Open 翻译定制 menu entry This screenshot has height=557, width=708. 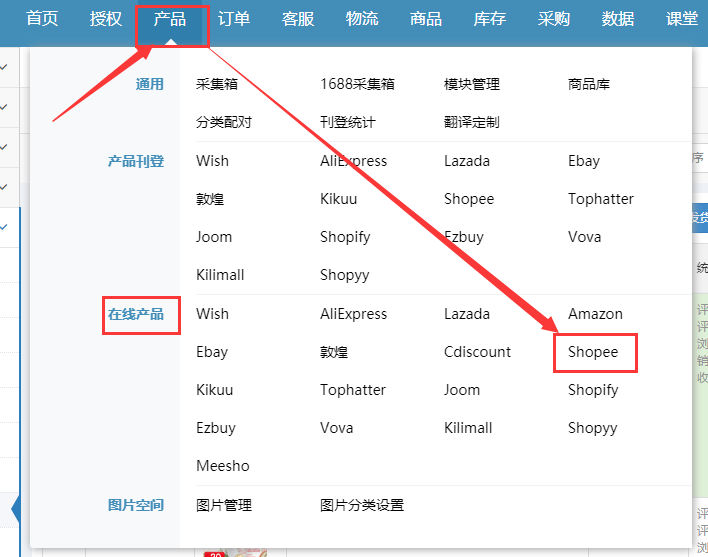pyautogui.click(x=472, y=122)
